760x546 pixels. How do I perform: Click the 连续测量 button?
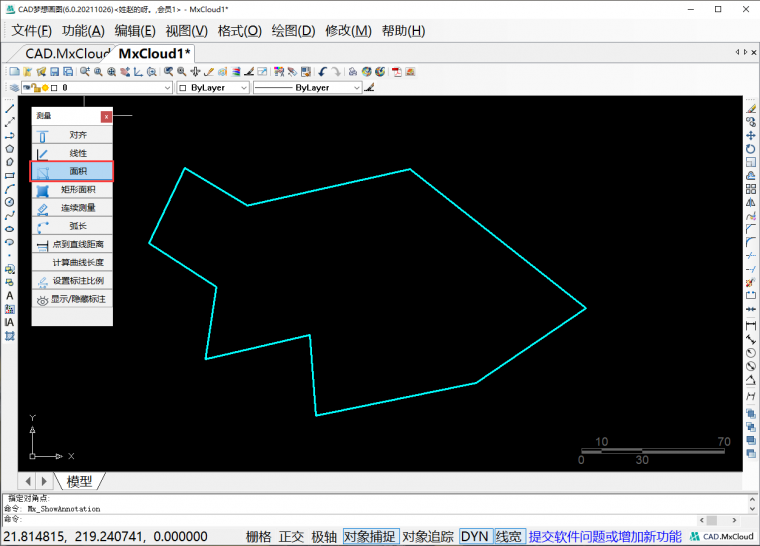click(x=72, y=208)
